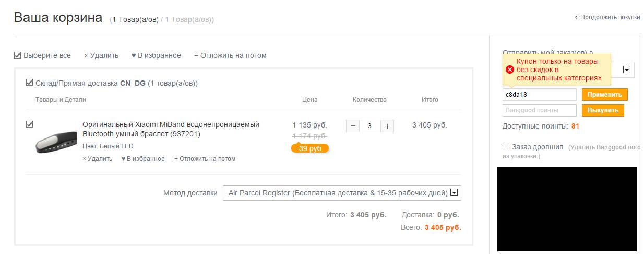Remove the Xiaomi MiBand item via '× Удалить'
The height and width of the screenshot is (254, 644).
97,159
